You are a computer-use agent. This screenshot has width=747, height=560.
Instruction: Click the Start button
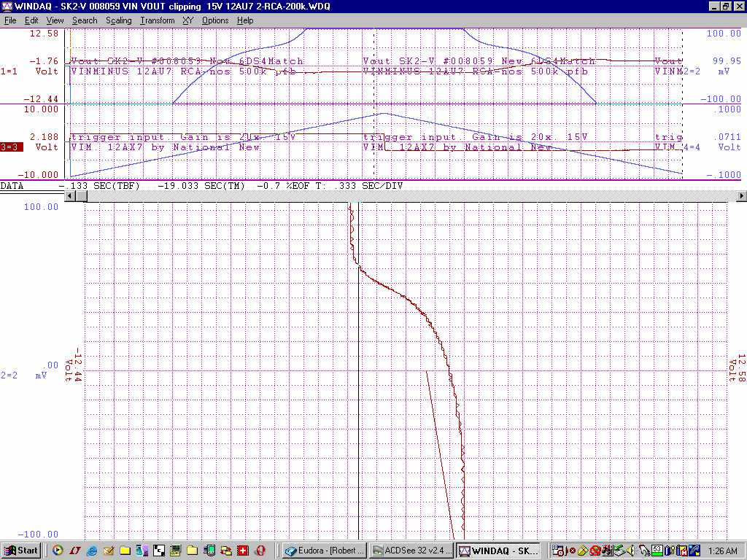pos(21,551)
